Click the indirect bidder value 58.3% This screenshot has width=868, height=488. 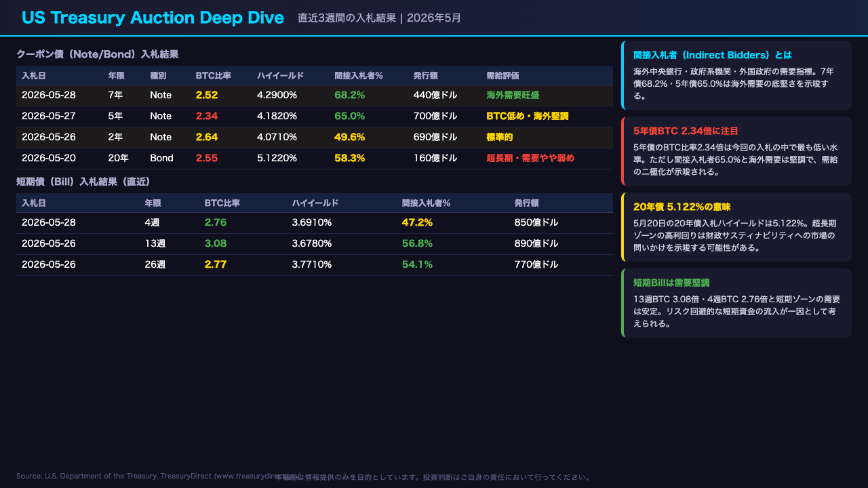[350, 158]
